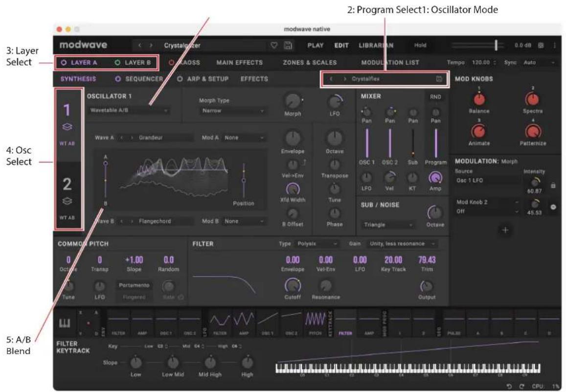Step to next Wave A wavetable
Screen dimensions: 566x392
[x=132, y=138]
